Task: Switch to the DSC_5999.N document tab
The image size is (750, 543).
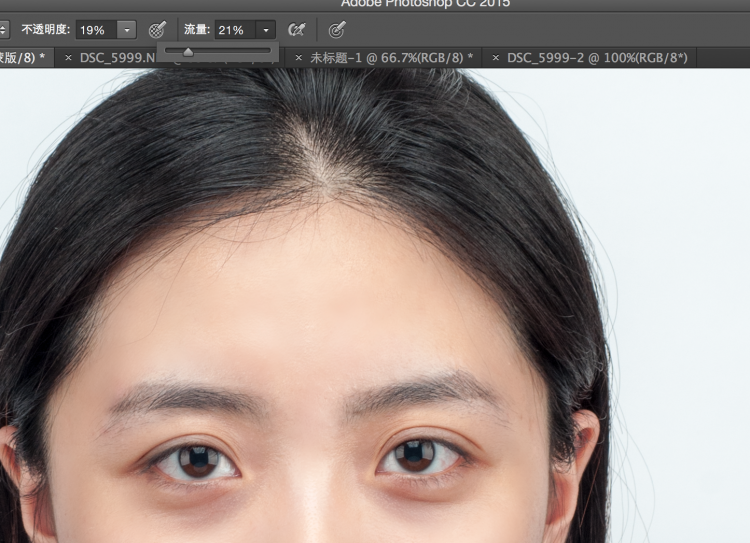Action: 117,58
